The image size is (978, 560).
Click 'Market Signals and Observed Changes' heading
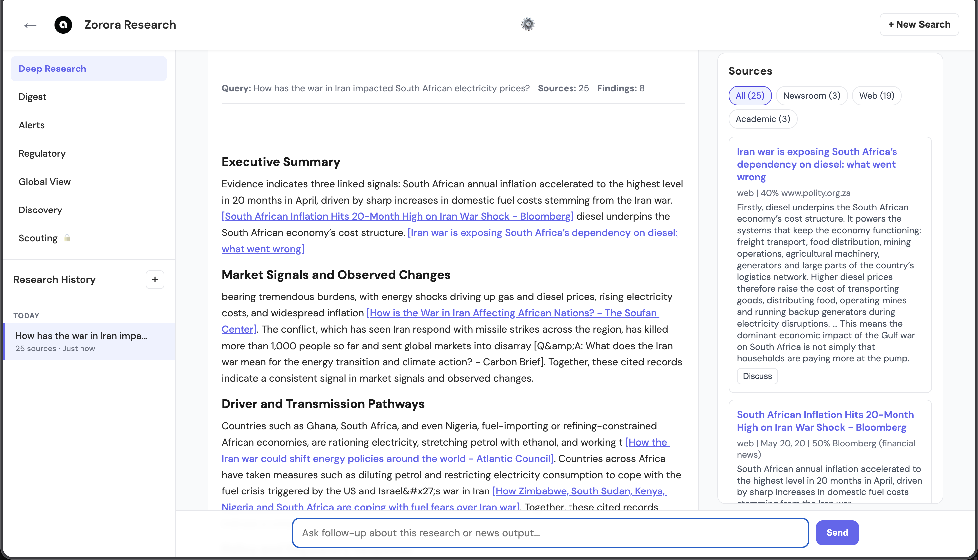tap(336, 275)
